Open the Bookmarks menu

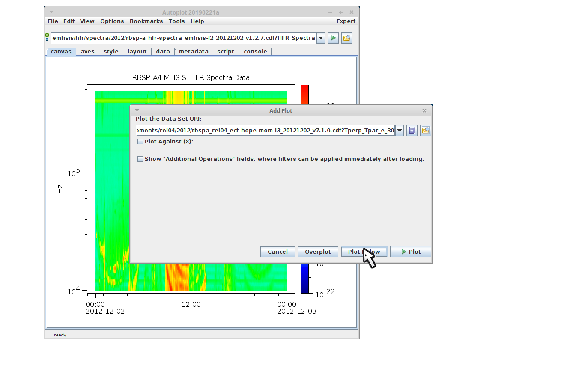tap(146, 21)
